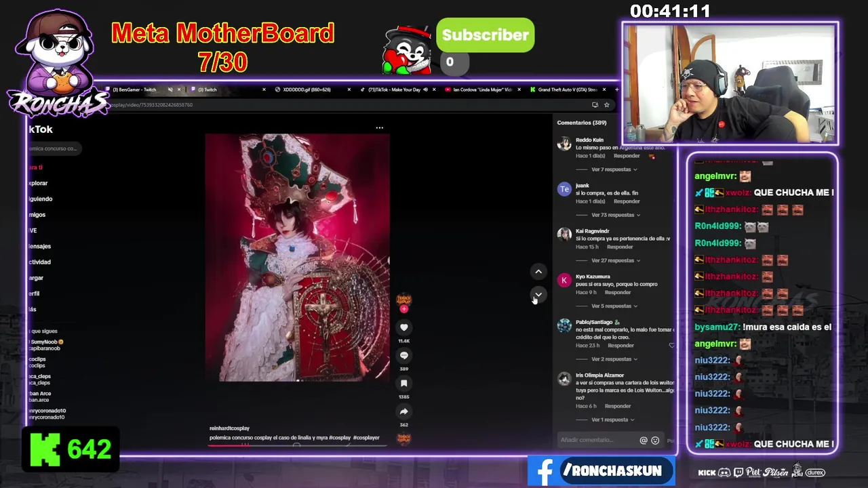868x488 pixels.
Task: Switch to BersGamer - Twitch tab
Action: point(134,89)
